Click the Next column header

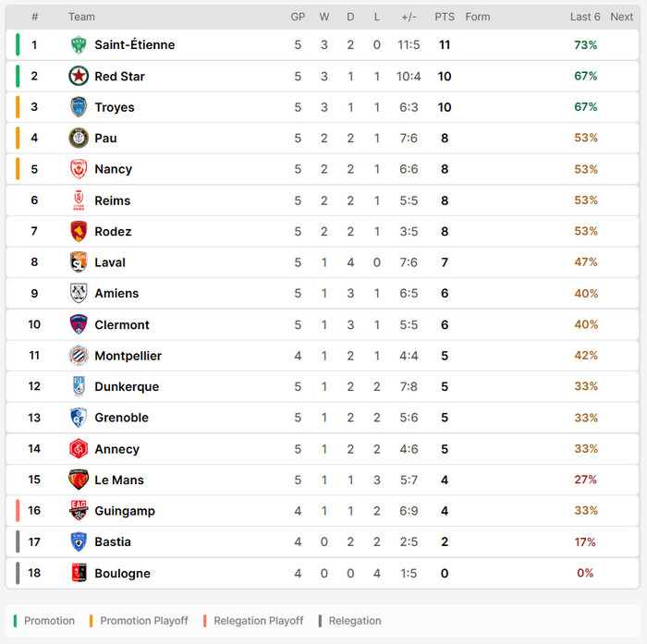pos(621,17)
